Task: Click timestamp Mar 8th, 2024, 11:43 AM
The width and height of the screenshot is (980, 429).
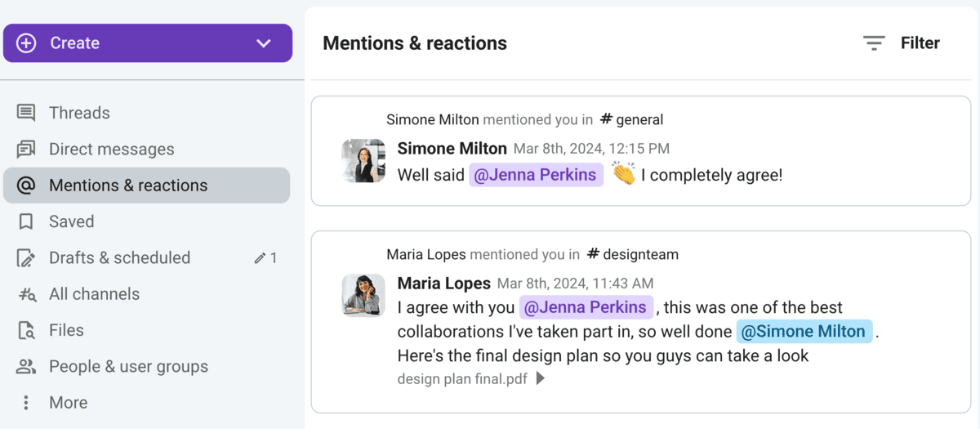Action: point(575,284)
